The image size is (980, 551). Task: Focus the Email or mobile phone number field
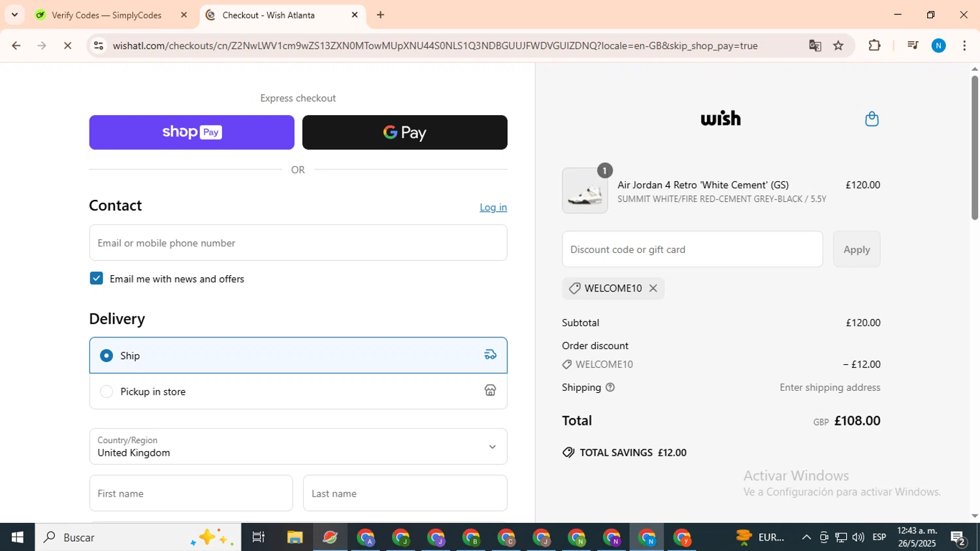[x=298, y=242]
